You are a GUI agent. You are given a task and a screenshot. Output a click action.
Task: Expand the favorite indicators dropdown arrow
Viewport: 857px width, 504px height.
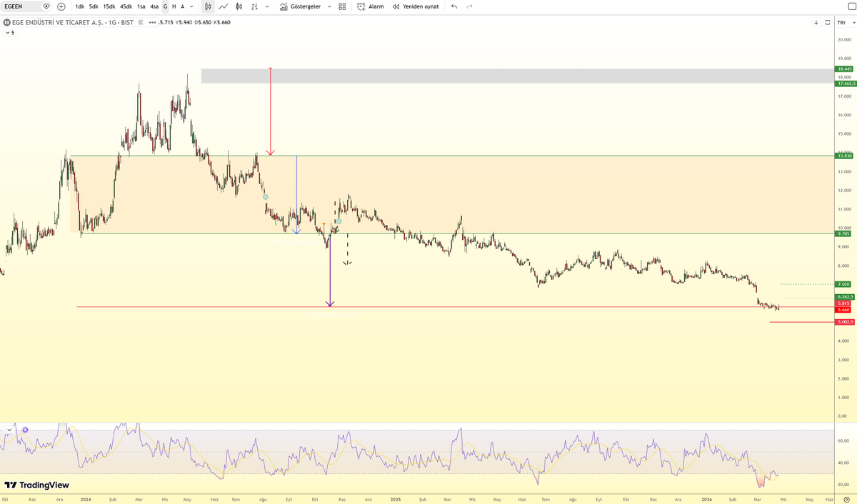[x=329, y=6]
